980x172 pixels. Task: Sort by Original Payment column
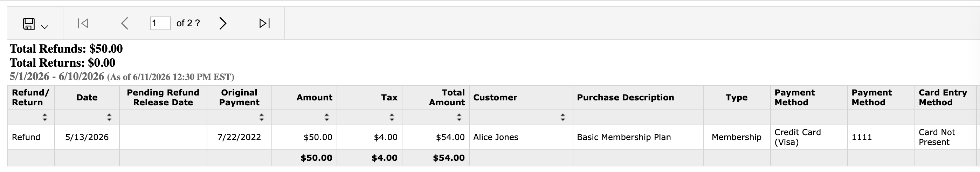pos(261,118)
